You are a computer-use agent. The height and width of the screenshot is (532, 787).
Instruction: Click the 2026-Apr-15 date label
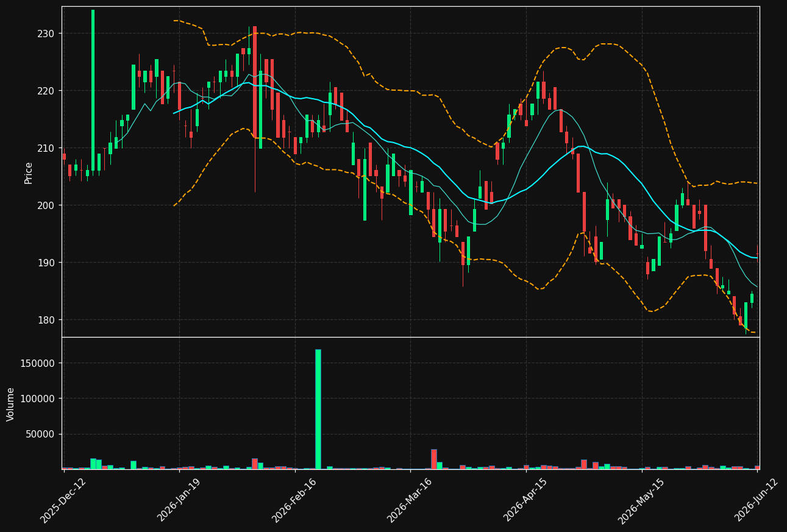click(525, 500)
